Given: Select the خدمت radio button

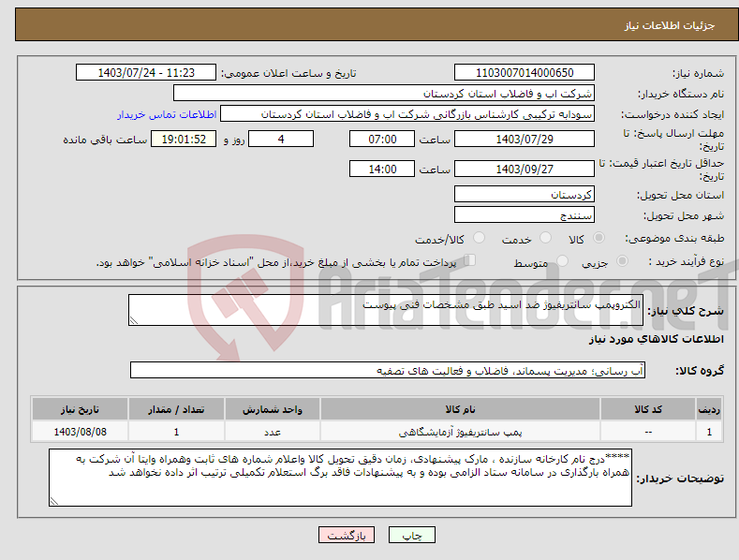Looking at the screenshot, I should point(545,238).
